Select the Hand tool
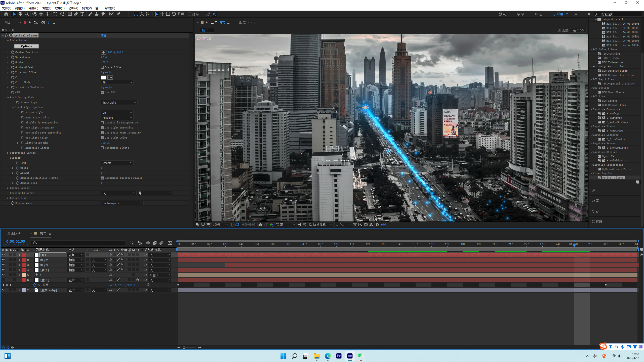This screenshot has width=644, height=362. pyautogui.click(x=20, y=14)
